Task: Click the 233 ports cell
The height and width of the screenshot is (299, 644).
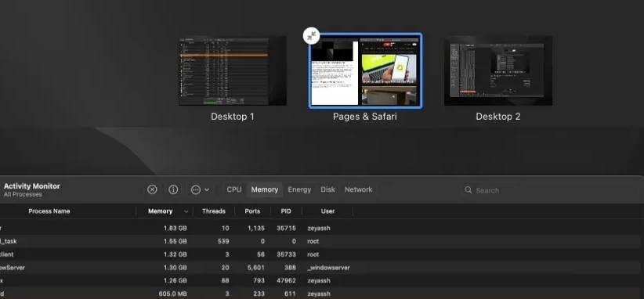Action: pos(259,294)
